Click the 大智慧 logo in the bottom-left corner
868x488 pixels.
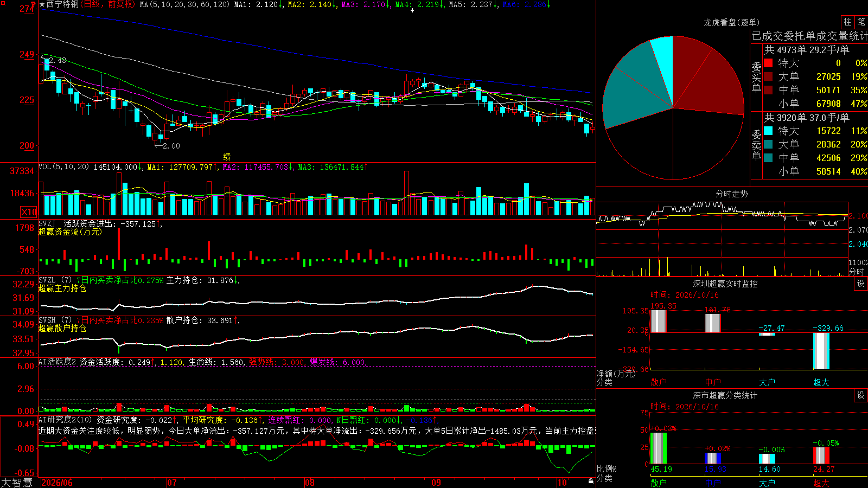(x=17, y=482)
